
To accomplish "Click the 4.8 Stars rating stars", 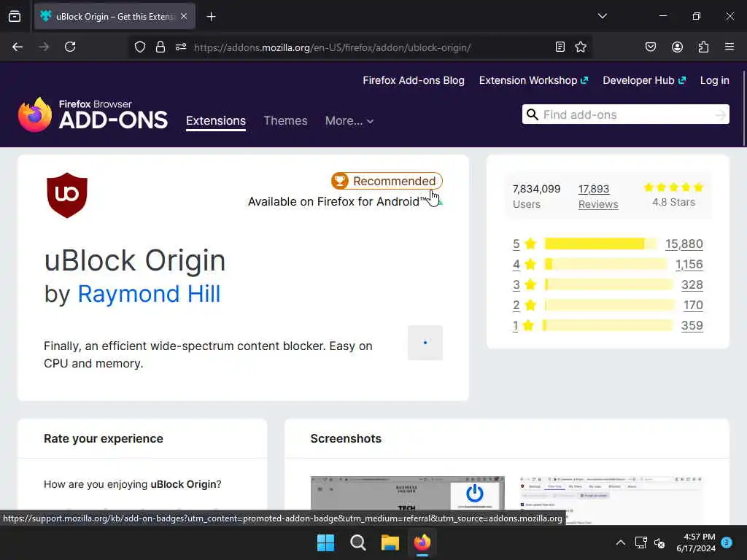I will coord(673,187).
